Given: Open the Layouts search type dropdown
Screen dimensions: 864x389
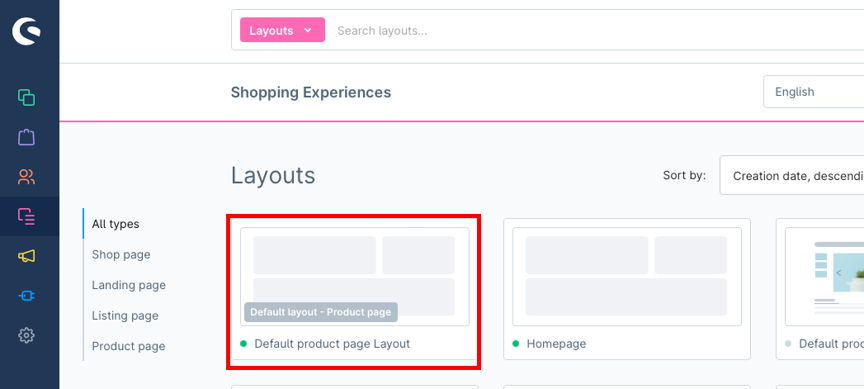Looking at the screenshot, I should 282,30.
